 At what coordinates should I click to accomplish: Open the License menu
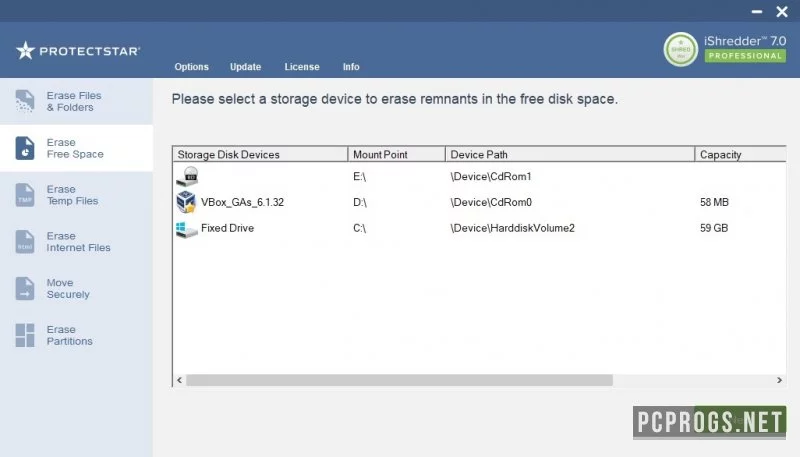(x=302, y=67)
